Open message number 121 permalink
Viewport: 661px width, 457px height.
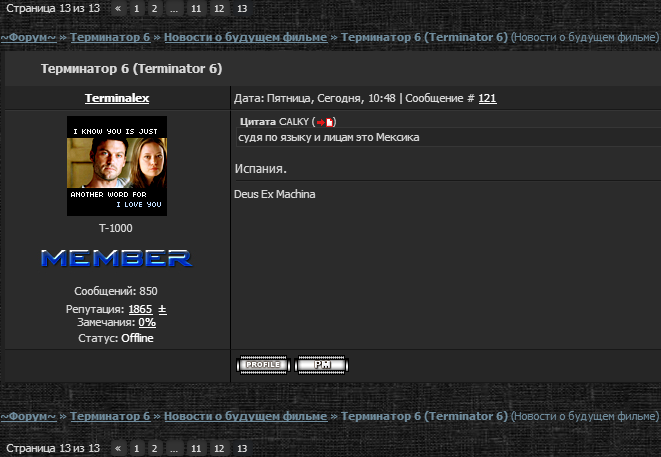point(487,98)
